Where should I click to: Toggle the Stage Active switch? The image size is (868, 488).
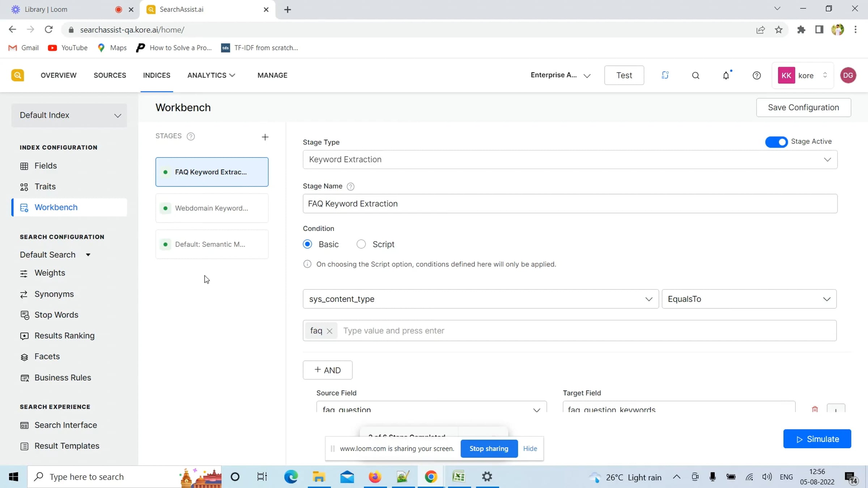pos(776,142)
